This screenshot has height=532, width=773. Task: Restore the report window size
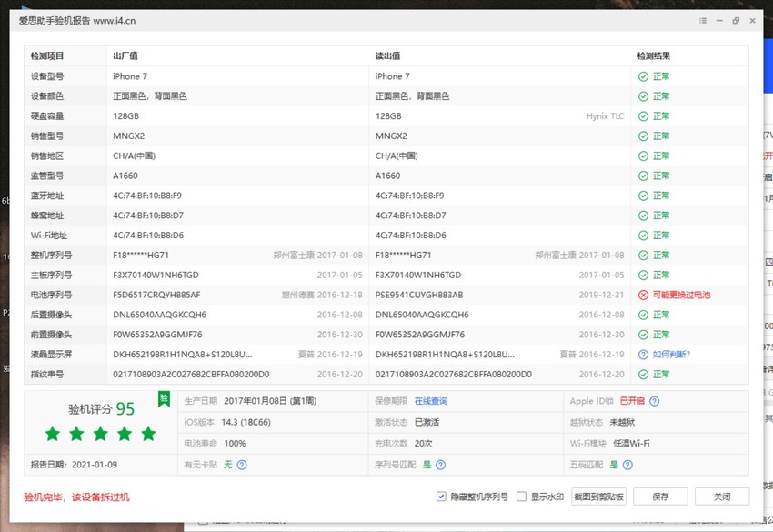736,21
